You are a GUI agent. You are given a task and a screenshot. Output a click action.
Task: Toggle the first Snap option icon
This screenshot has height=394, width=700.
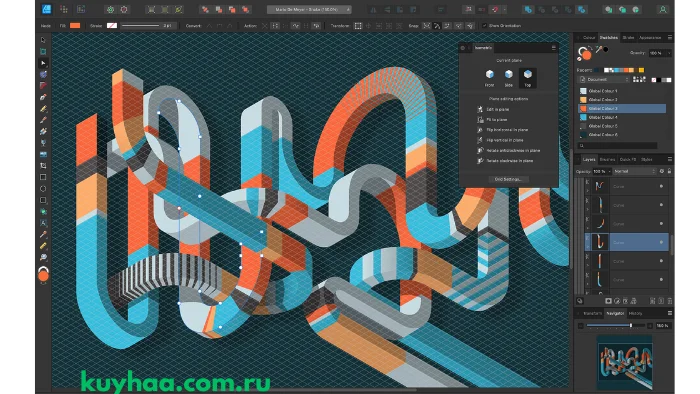427,26
